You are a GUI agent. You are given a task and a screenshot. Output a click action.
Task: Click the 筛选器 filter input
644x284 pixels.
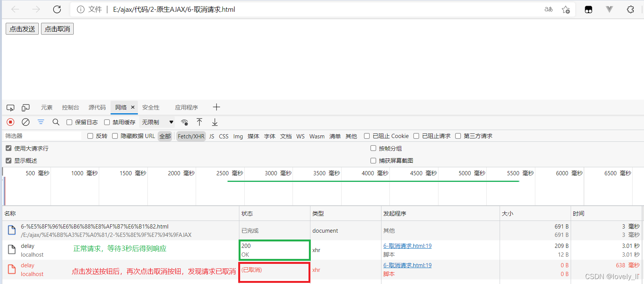(x=43, y=136)
